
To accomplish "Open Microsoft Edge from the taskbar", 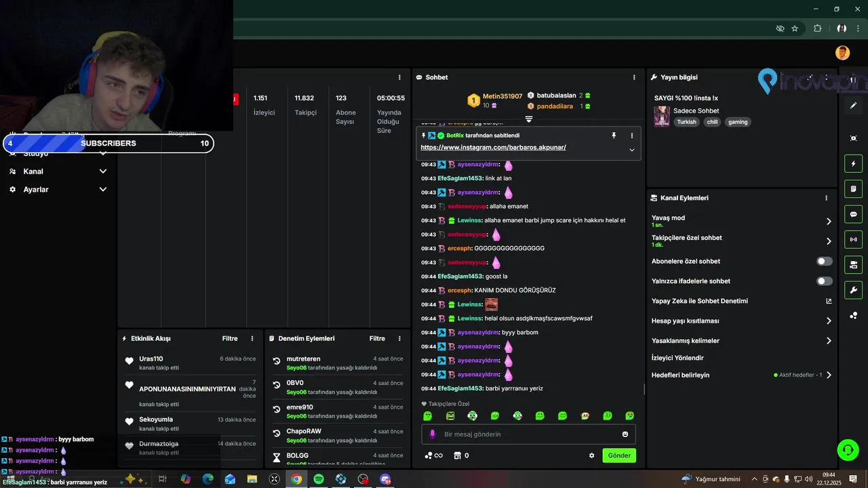I will pos(208,479).
